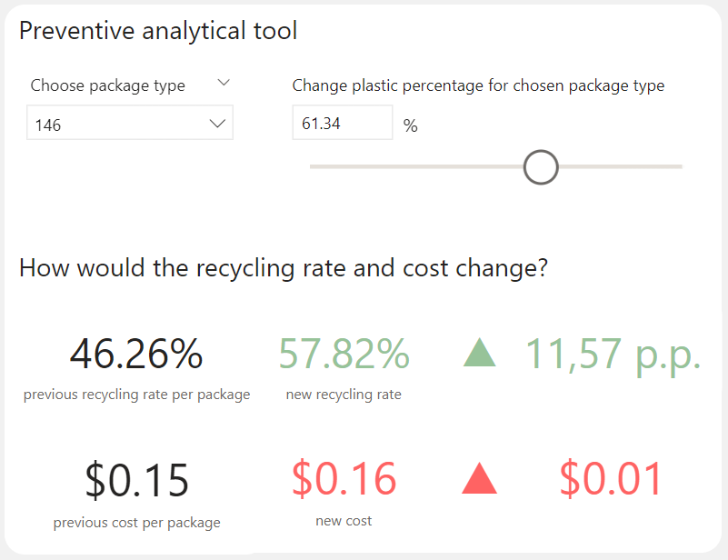The height and width of the screenshot is (560, 728).
Task: Select the slider handle circle
Action: tap(541, 167)
